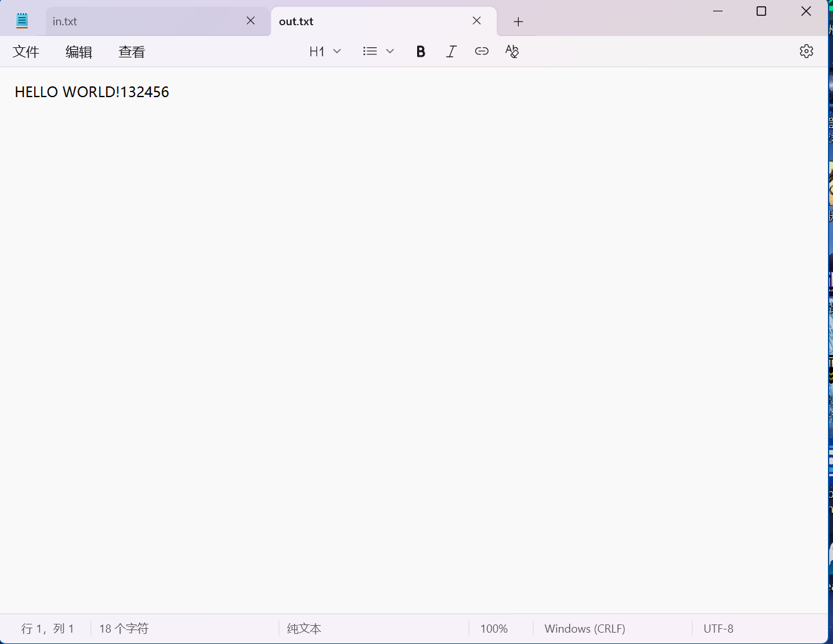Click the 纯文本 format indicator
Screen dimensions: 833x644
[x=304, y=628]
